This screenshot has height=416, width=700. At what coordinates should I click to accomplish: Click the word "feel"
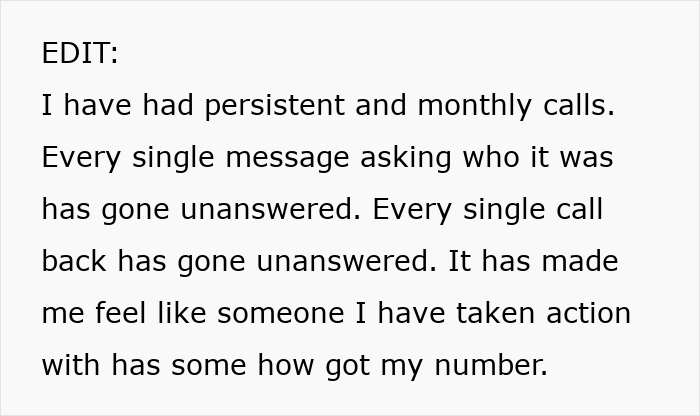point(106,314)
